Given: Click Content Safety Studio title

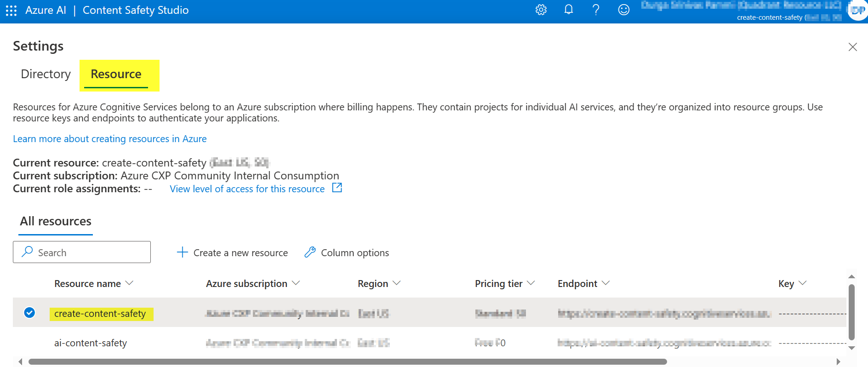Looking at the screenshot, I should click(136, 10).
